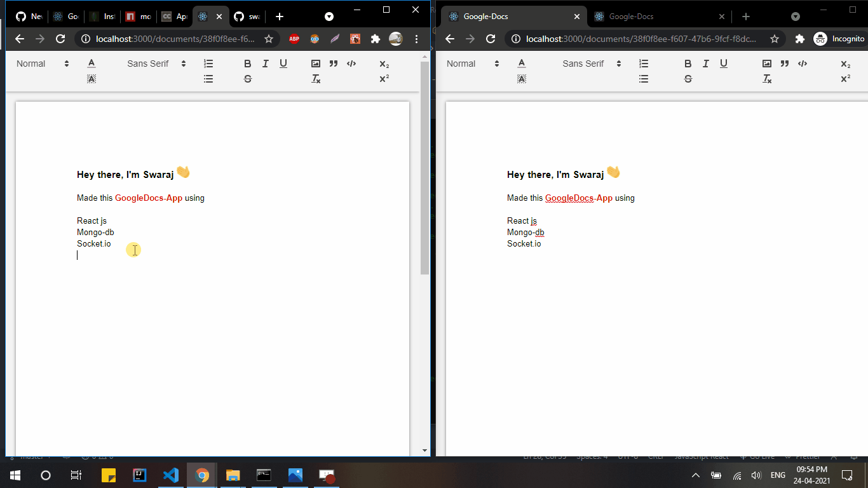Toggle bold in left window toolbar

pos(248,64)
